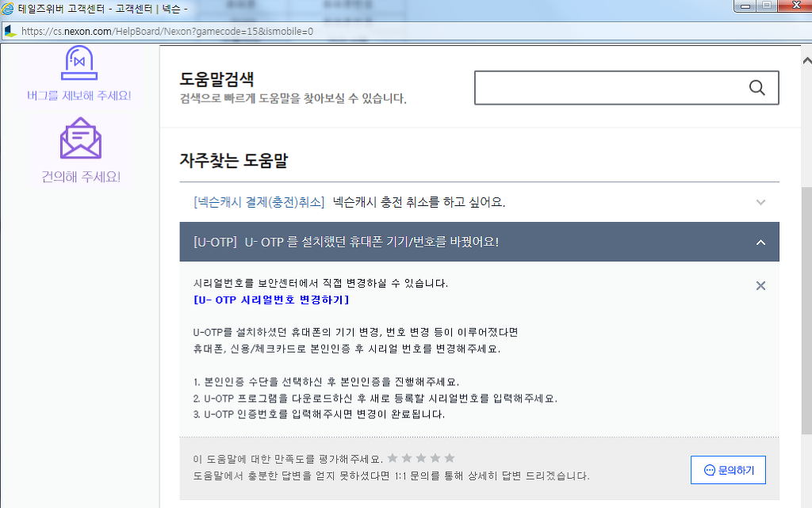Click the Internet Explorer title bar icon
Screen dimensions: 812x508
(x=8, y=9)
